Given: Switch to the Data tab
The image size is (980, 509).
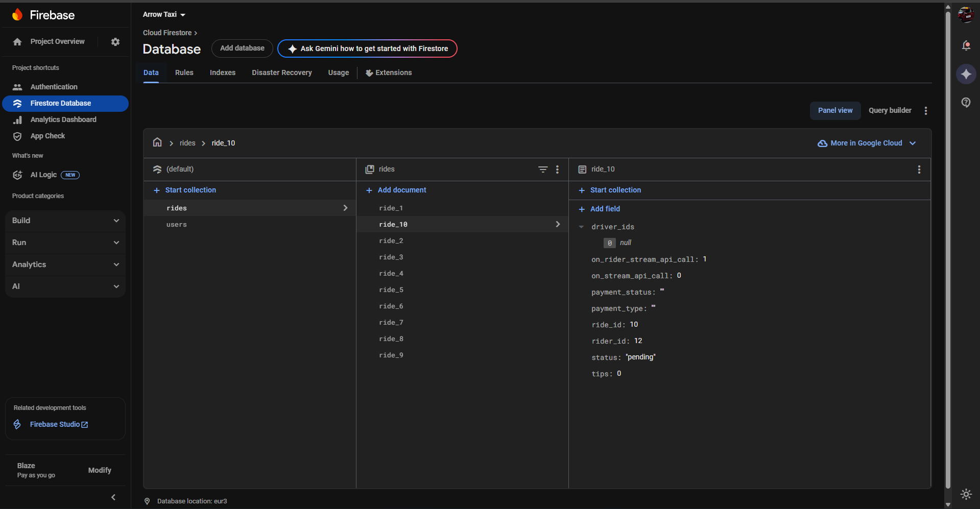Looking at the screenshot, I should pos(151,73).
